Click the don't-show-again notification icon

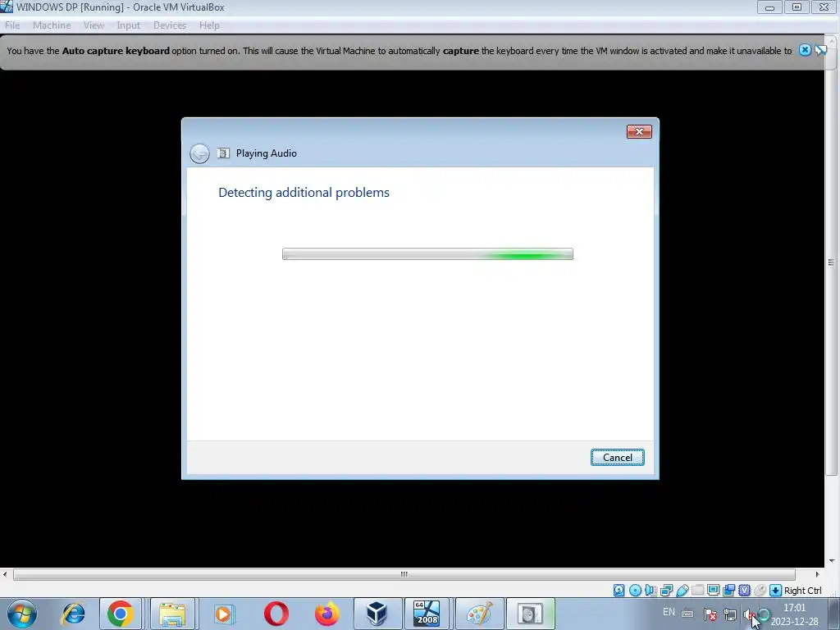pos(820,50)
